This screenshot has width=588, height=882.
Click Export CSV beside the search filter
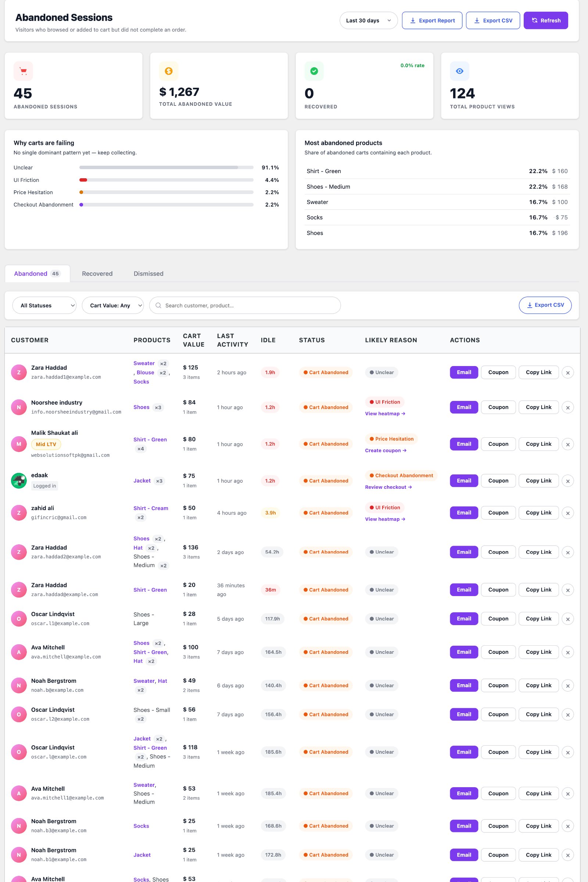(545, 305)
